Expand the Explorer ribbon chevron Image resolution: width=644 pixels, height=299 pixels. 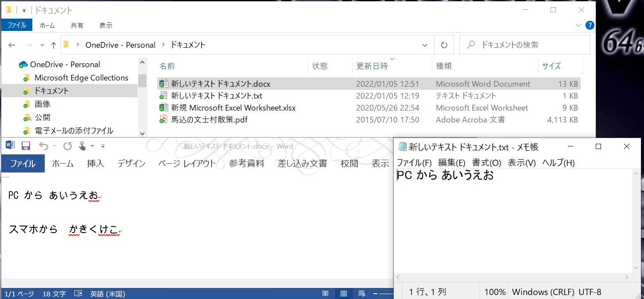[578, 25]
